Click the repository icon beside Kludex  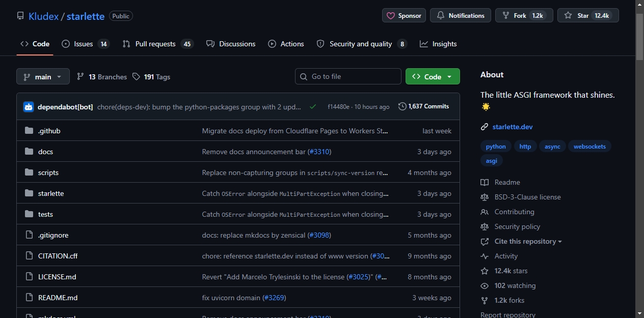[20, 16]
